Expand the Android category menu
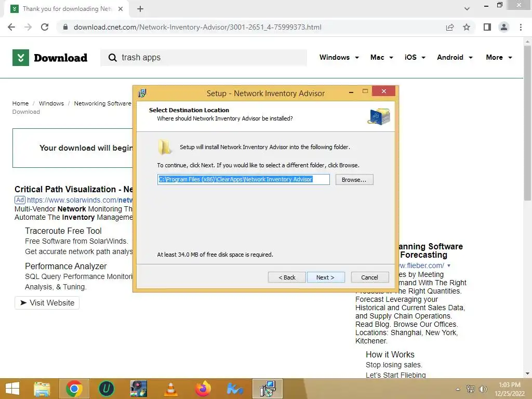532x399 pixels. (x=455, y=57)
